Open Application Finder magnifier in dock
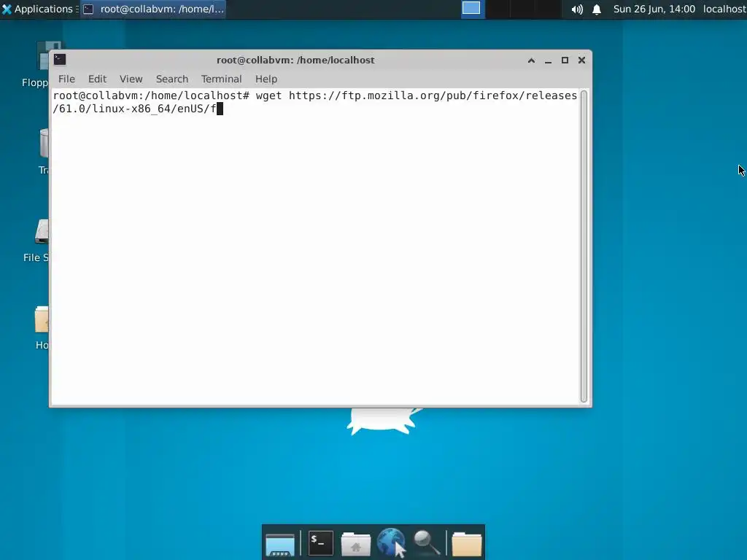Viewport: 747px width, 560px height. (426, 542)
